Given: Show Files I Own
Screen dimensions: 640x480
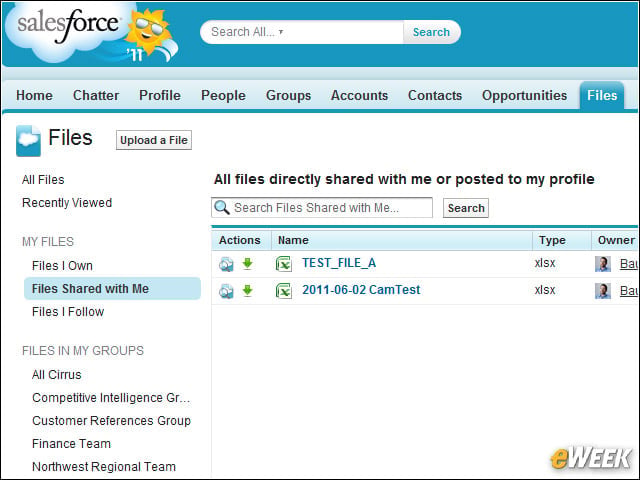Looking at the screenshot, I should 62,266.
